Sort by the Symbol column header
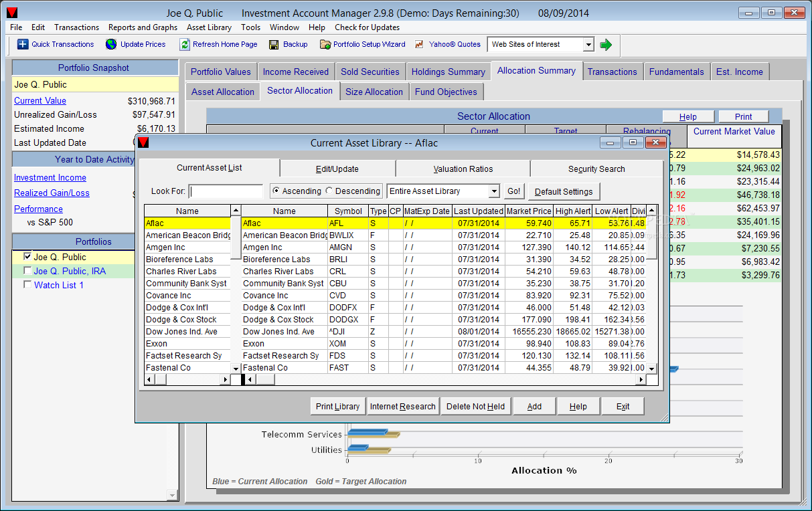The image size is (812, 511). [x=348, y=211]
